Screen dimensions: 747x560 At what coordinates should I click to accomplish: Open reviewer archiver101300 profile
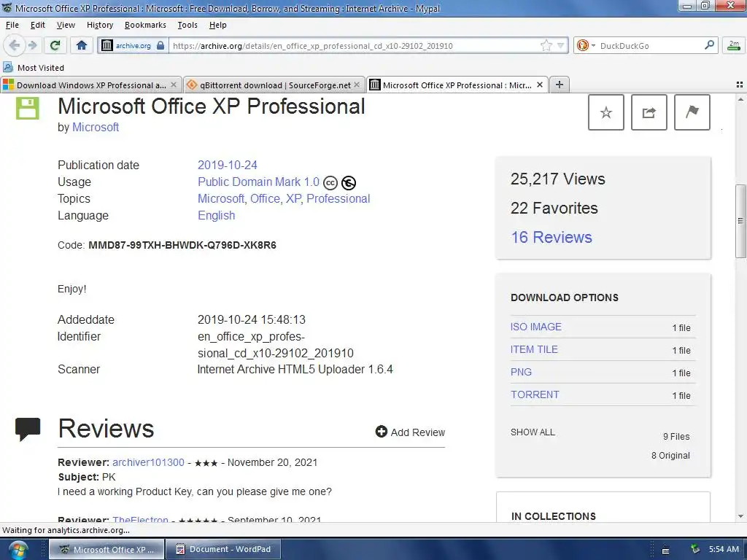click(148, 462)
